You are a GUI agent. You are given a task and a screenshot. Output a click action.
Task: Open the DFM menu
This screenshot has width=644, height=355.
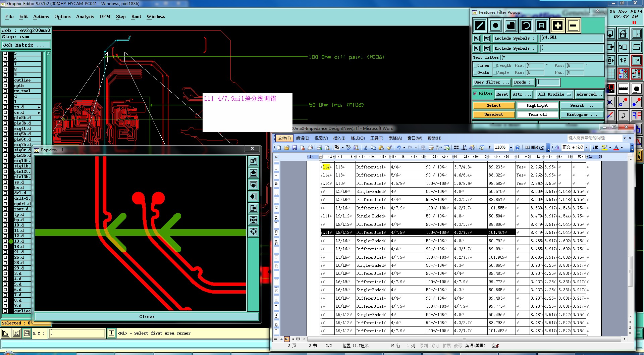tap(105, 16)
